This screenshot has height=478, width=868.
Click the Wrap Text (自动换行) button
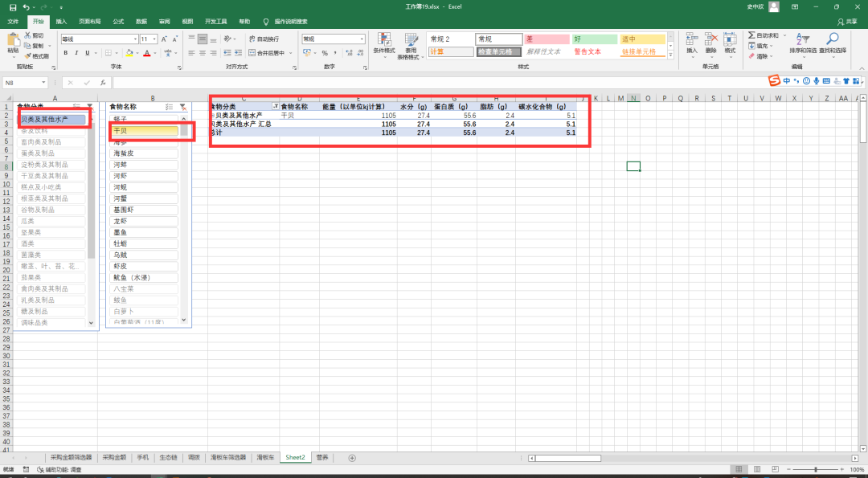264,39
